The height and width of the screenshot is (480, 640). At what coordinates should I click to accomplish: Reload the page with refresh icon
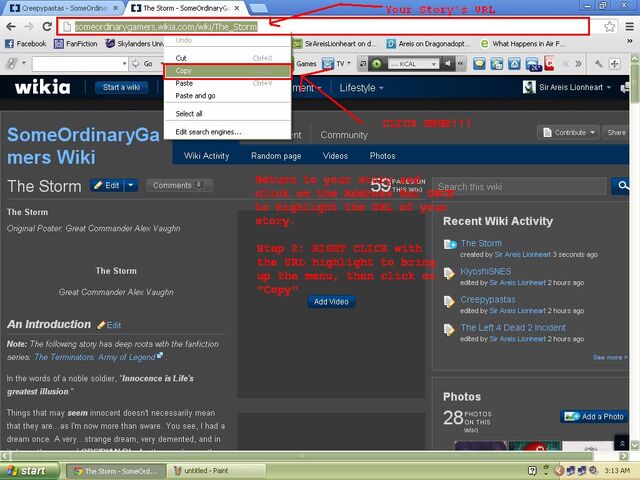pyautogui.click(x=47, y=27)
